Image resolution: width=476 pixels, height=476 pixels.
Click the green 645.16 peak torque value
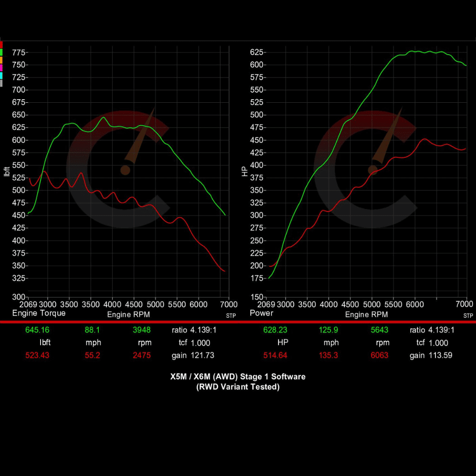coord(37,330)
